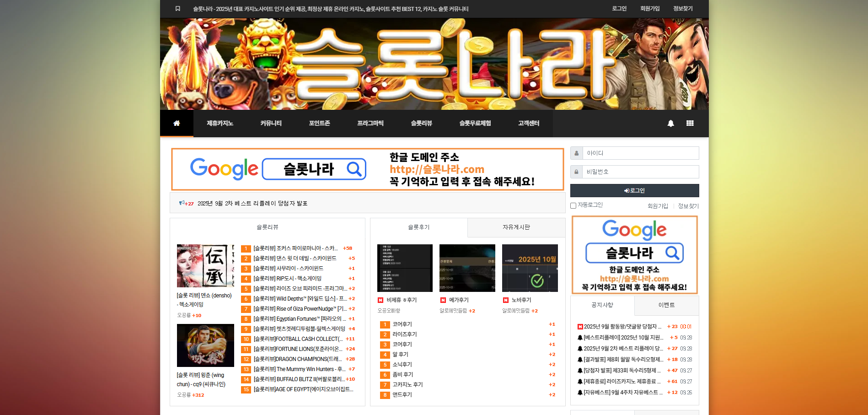The width and height of the screenshot is (868, 415).
Task: Open the grid menu icon
Action: click(690, 123)
